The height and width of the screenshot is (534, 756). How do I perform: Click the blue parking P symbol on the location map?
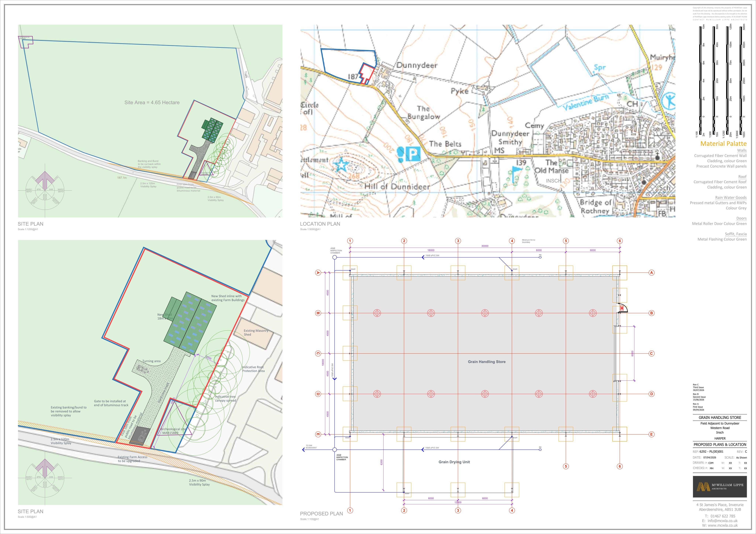coord(413,154)
